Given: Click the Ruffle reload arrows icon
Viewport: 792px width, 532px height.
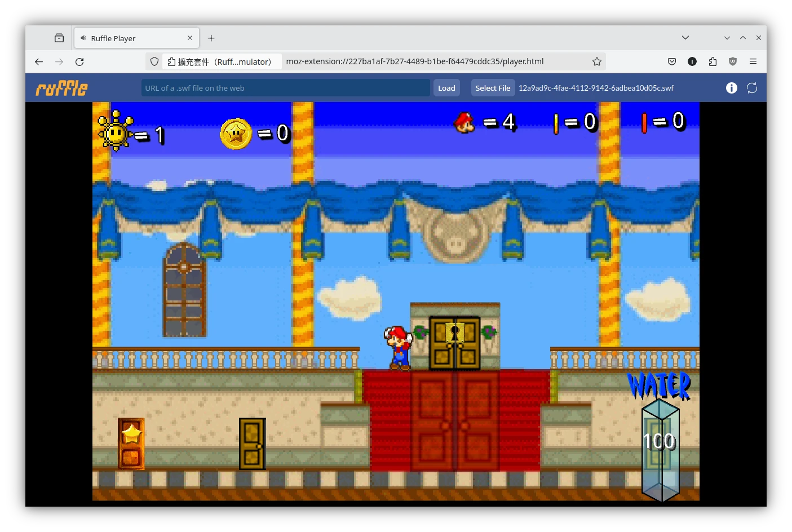Looking at the screenshot, I should tap(751, 88).
